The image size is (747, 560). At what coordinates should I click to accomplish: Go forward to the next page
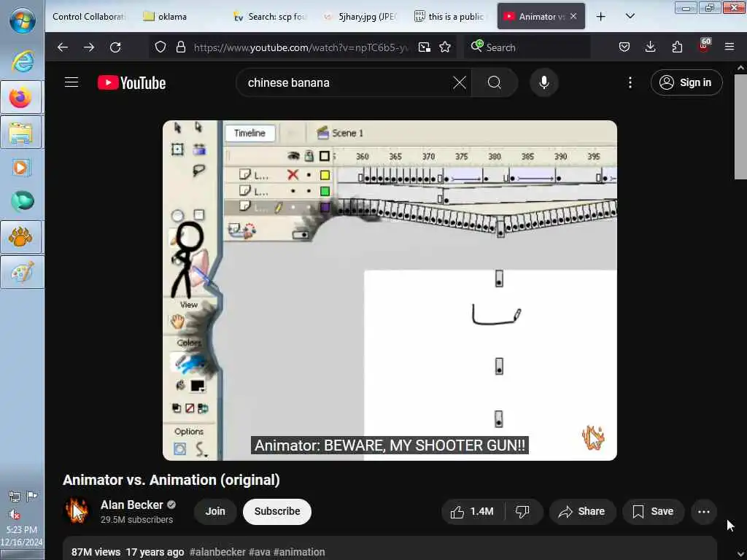pos(88,47)
